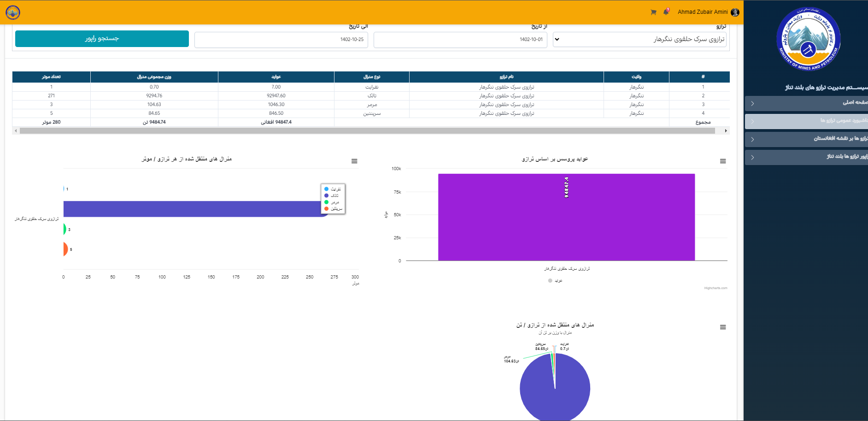
Task: Open hamburger menu of the purple revenue chart
Action: point(723,161)
